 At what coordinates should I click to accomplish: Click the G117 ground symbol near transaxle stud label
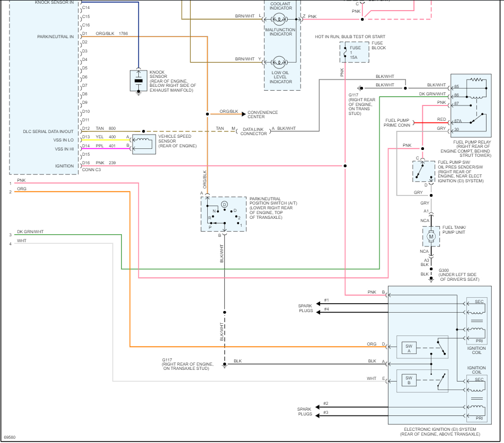pyautogui.click(x=224, y=365)
